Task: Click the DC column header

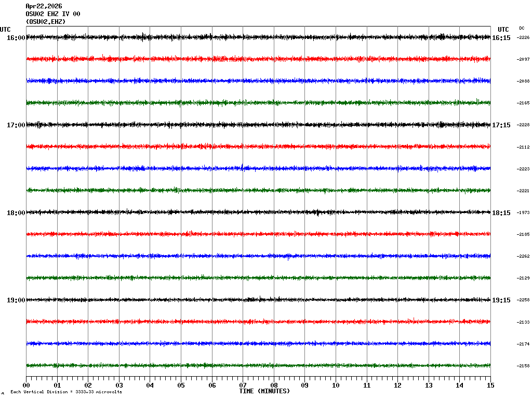Action: [522, 28]
